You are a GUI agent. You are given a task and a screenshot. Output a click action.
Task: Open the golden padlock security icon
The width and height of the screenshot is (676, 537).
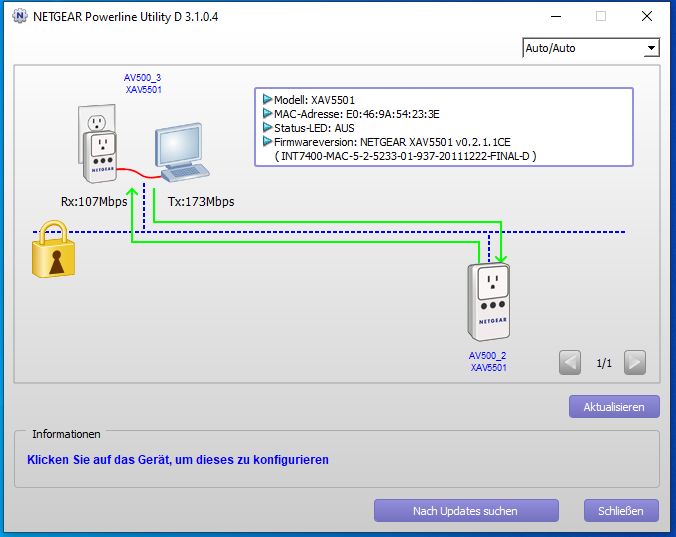53,249
